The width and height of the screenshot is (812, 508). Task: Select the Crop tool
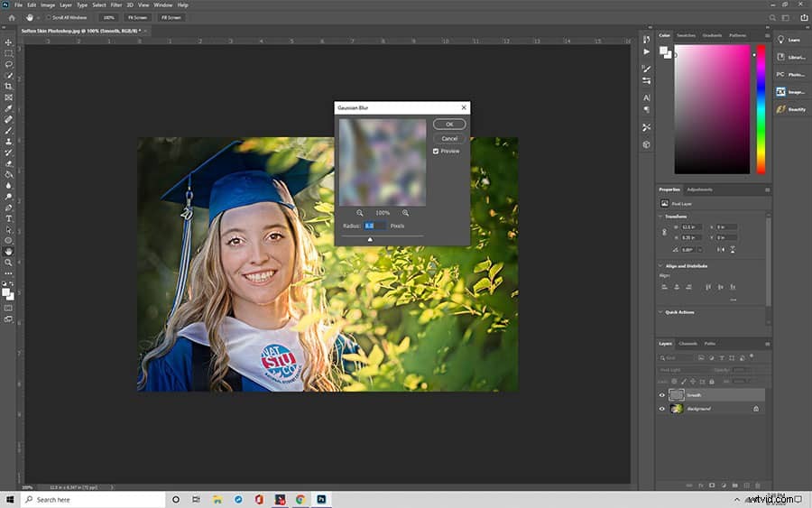8,86
